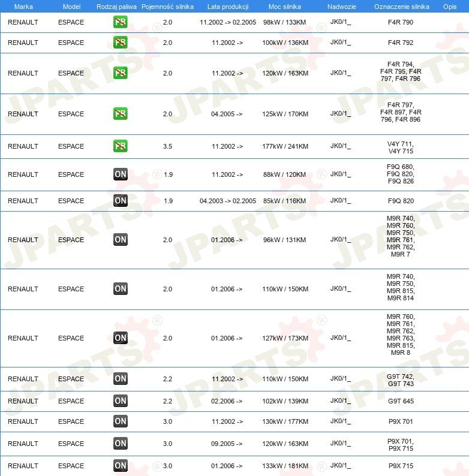
Task: Click the Opis column header
Action: point(449,6)
